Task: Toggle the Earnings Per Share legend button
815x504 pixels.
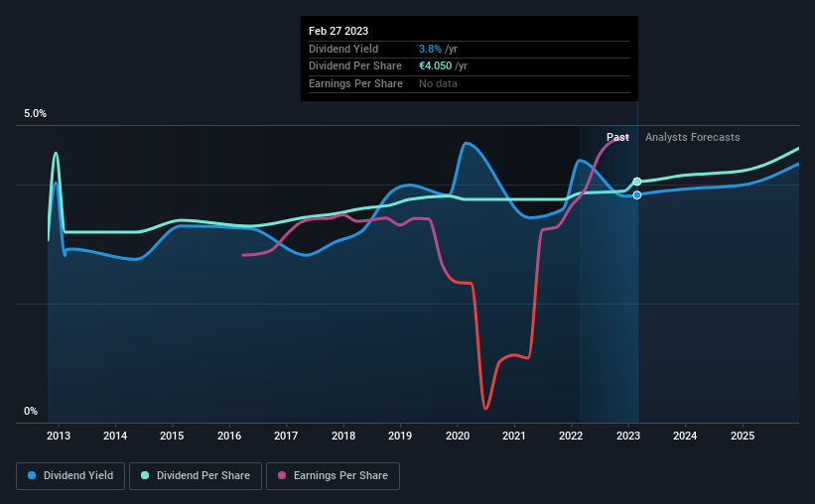Action: (x=333, y=476)
